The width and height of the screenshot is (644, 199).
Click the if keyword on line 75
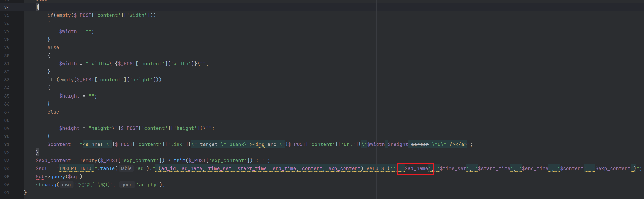click(50, 15)
